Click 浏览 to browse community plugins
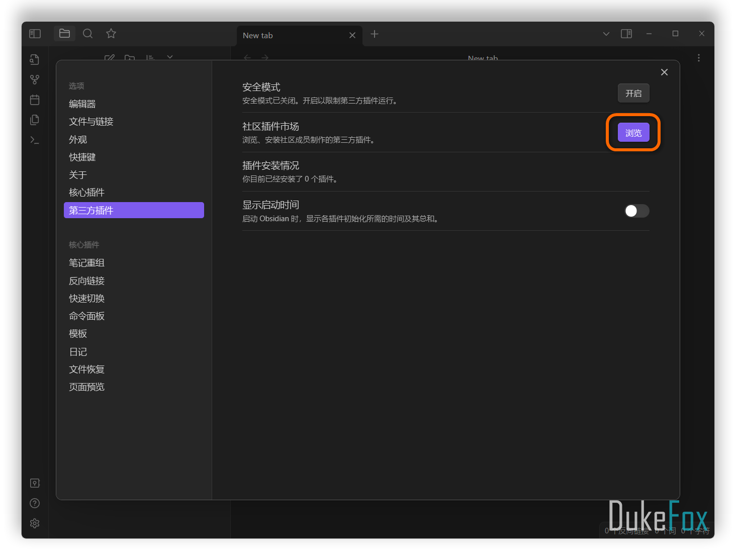736x560 pixels. [633, 133]
